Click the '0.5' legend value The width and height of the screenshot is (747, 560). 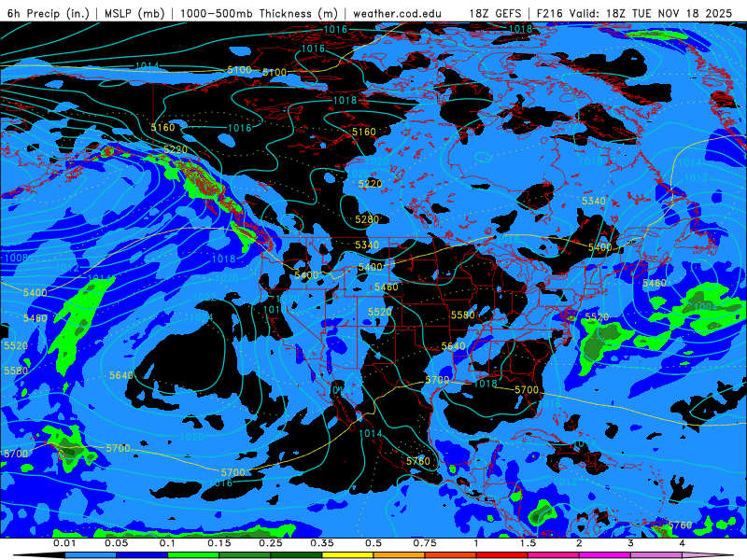point(373,543)
